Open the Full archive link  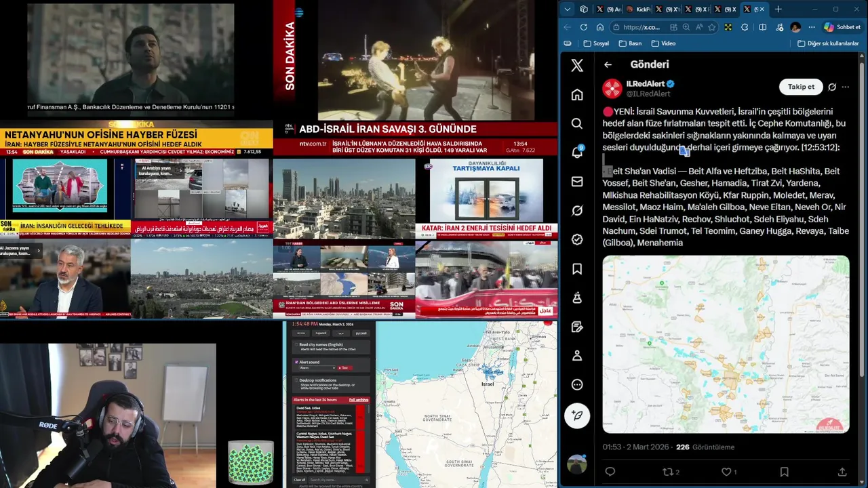coord(359,400)
